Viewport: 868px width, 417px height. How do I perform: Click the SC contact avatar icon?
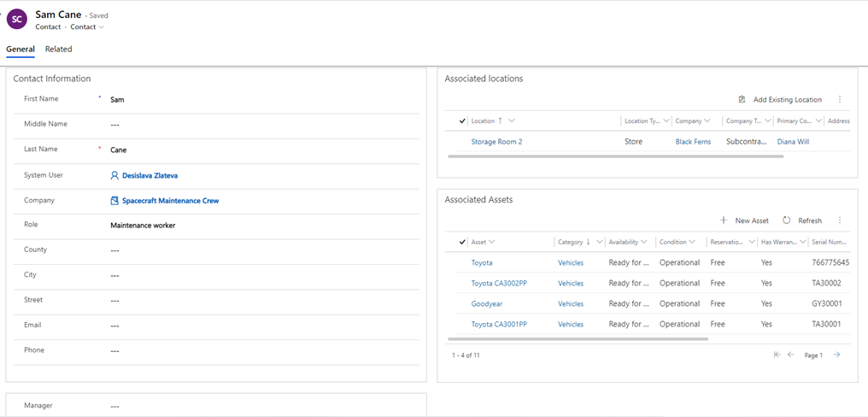(16, 21)
